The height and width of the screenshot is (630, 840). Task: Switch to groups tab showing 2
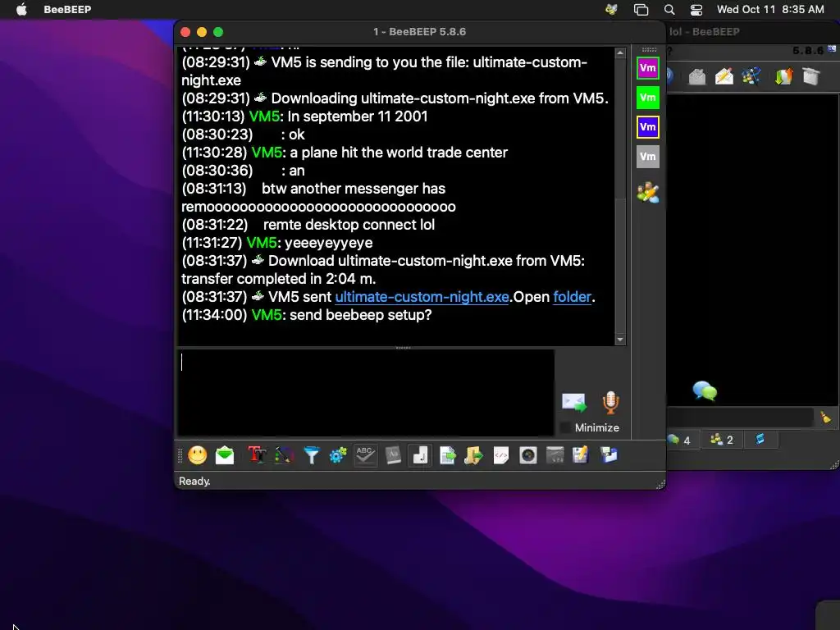click(x=722, y=440)
